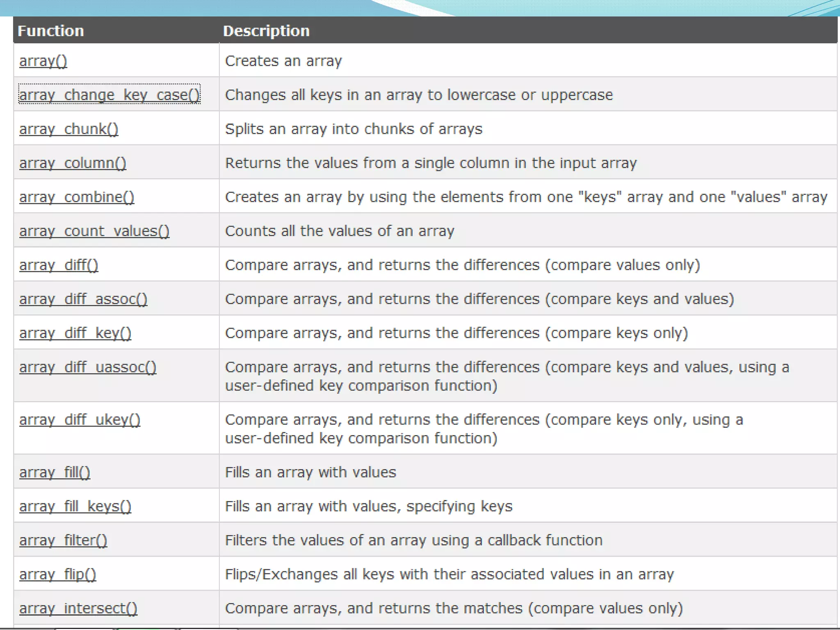Viewport: 840px width, 630px height.
Task: Click the array_filter() link
Action: 63,541
